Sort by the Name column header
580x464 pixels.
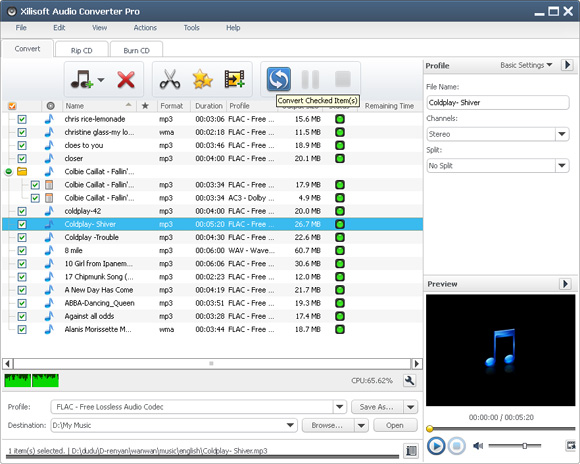pyautogui.click(x=99, y=106)
